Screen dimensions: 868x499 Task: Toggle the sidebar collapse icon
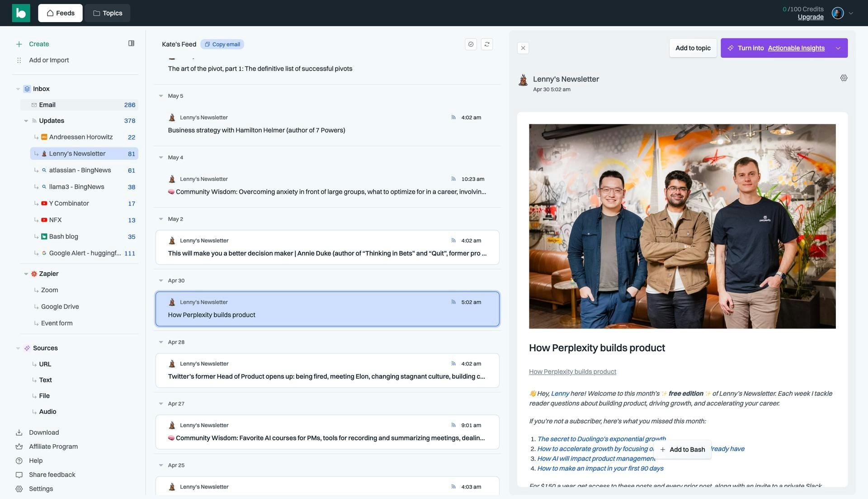coord(131,43)
